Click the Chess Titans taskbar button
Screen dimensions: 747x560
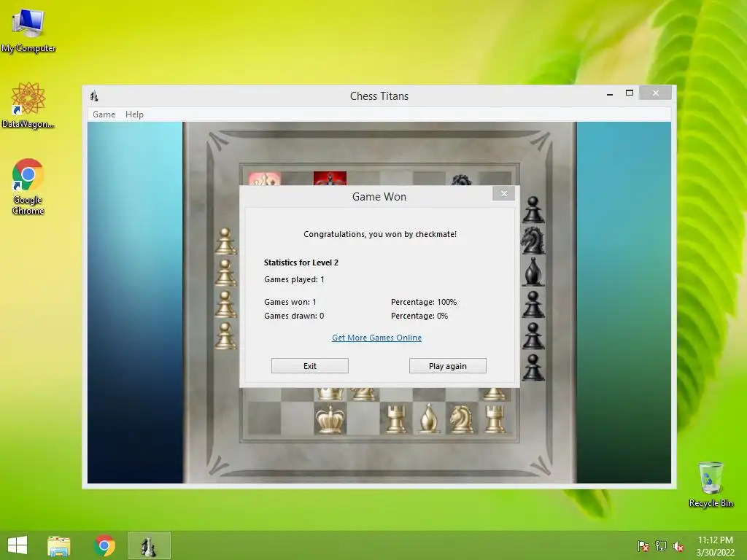[149, 545]
